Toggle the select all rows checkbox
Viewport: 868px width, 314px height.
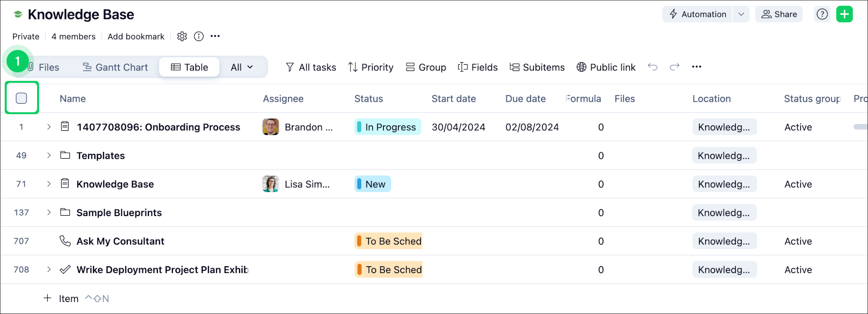[x=21, y=98]
